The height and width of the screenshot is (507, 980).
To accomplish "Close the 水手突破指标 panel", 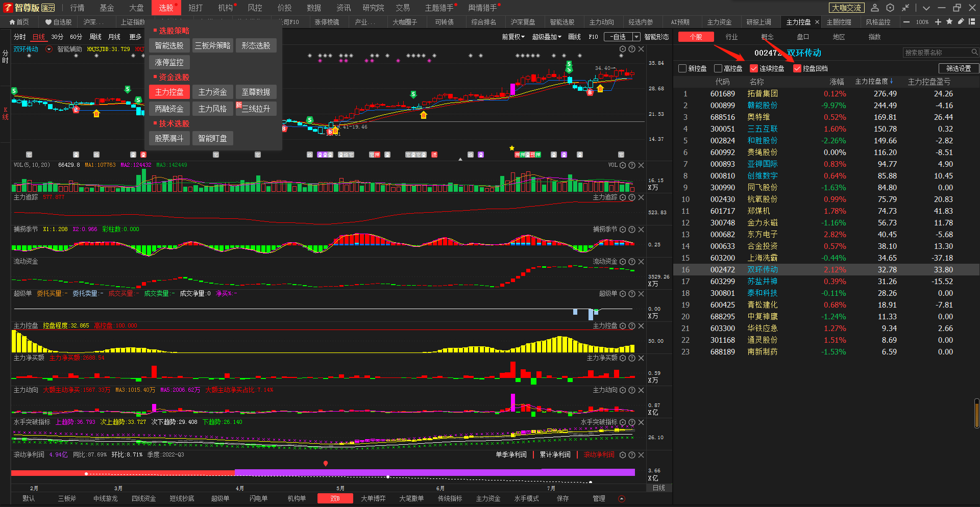I will (x=641, y=422).
